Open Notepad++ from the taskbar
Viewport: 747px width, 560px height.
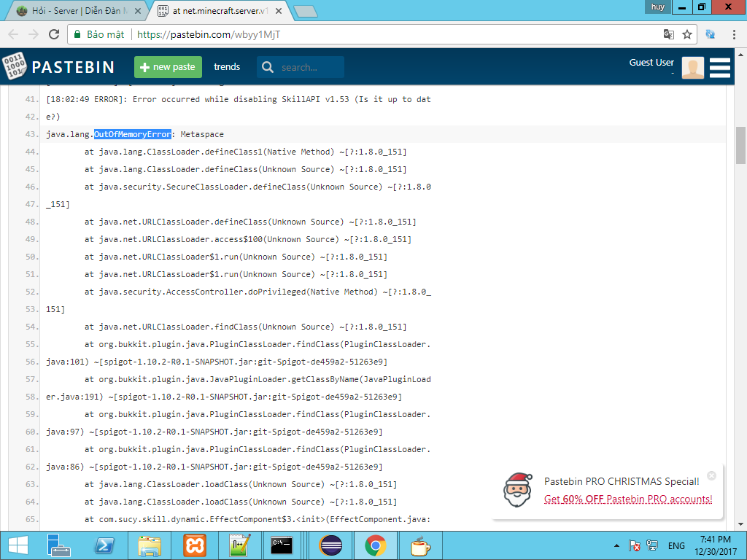coord(239,545)
